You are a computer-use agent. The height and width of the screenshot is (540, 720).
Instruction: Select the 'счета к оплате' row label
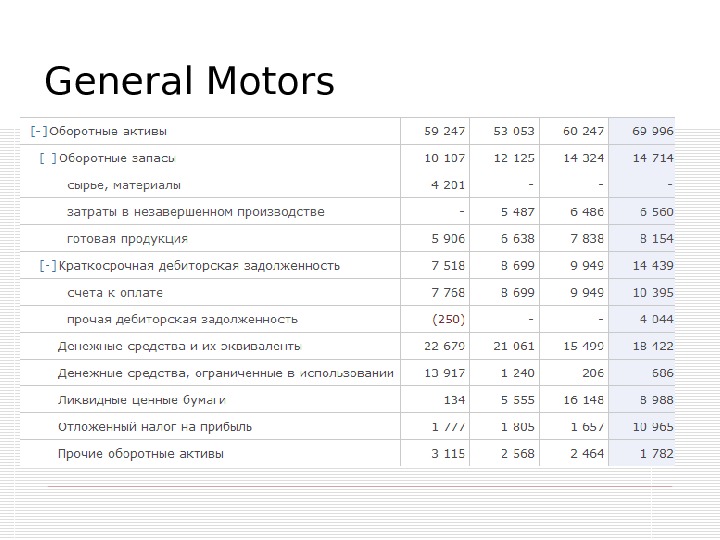(115, 293)
